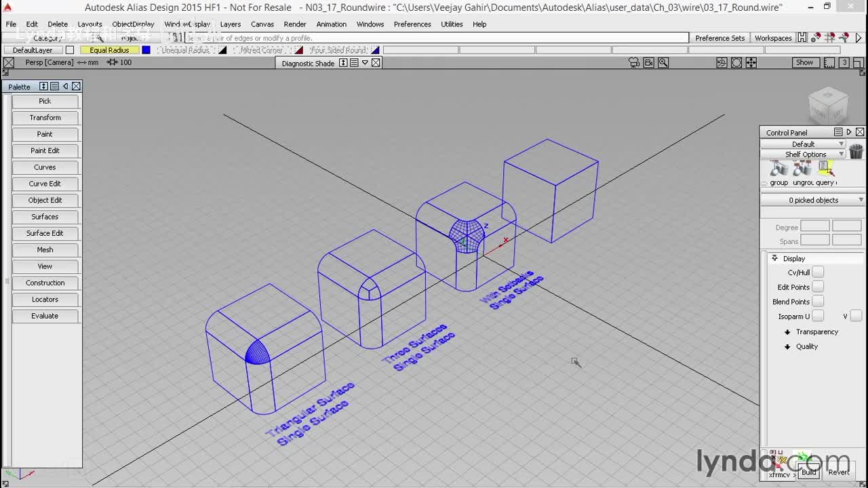Open the Shelf Options dropdown
Image resolution: width=868 pixels, height=488 pixels.
[x=805, y=155]
